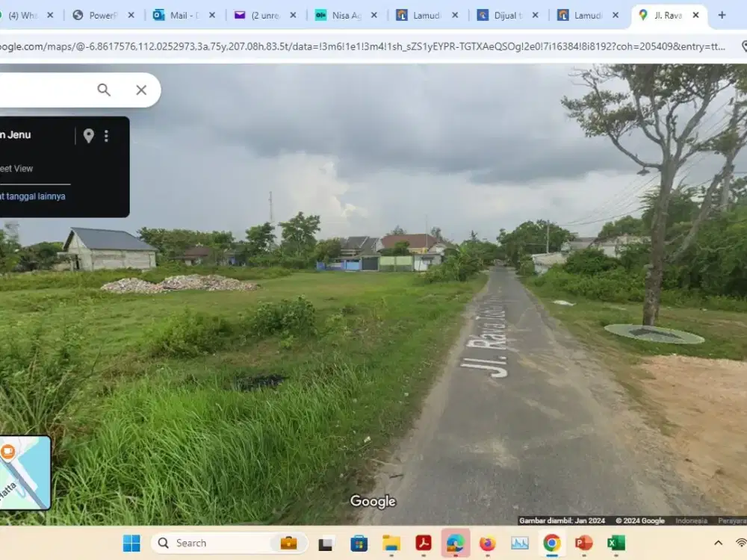Screen dimensions: 747x560
Task: Open Google Chrome from taskbar
Action: click(552, 543)
